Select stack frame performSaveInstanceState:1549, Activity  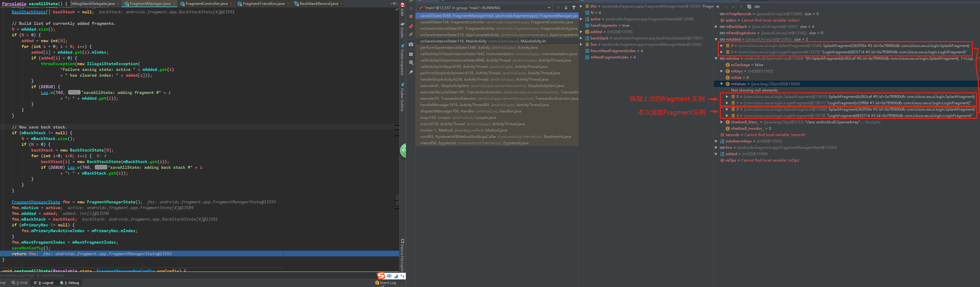[x=497, y=48]
